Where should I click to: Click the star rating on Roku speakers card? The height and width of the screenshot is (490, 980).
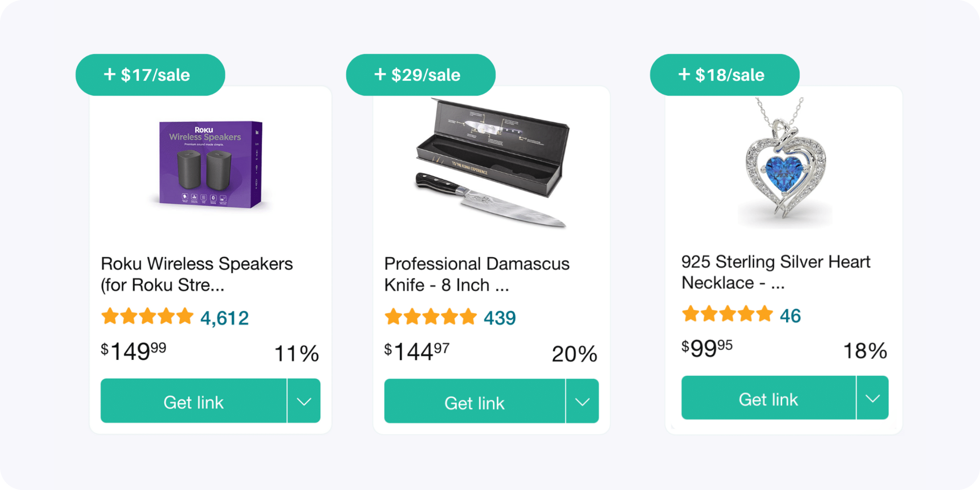(148, 316)
